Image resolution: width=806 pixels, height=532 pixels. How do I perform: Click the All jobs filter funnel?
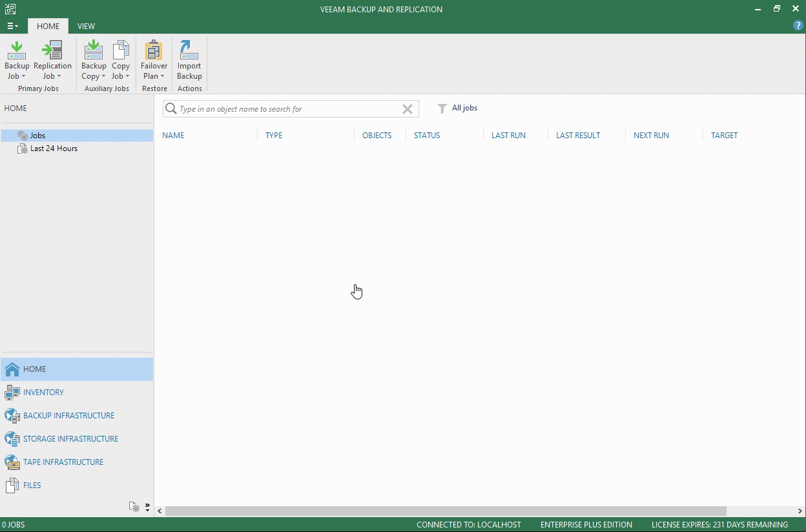click(442, 108)
